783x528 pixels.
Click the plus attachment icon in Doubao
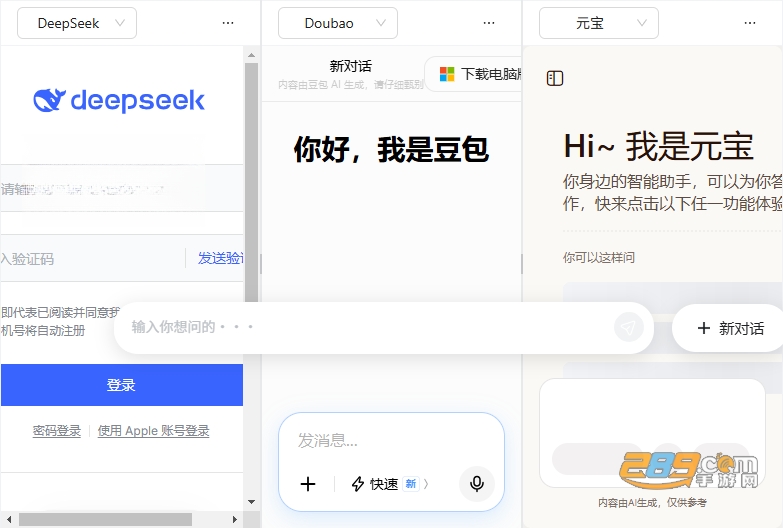(308, 484)
